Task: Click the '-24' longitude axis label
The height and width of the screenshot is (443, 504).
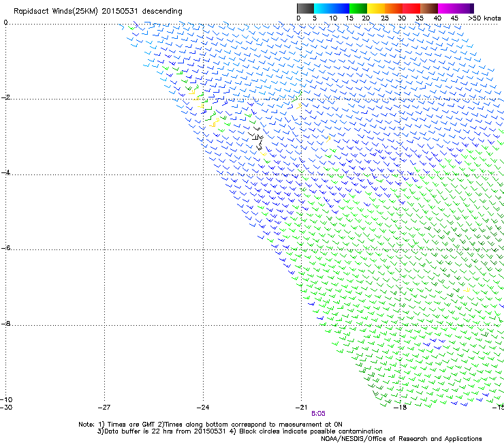Action: (203, 408)
